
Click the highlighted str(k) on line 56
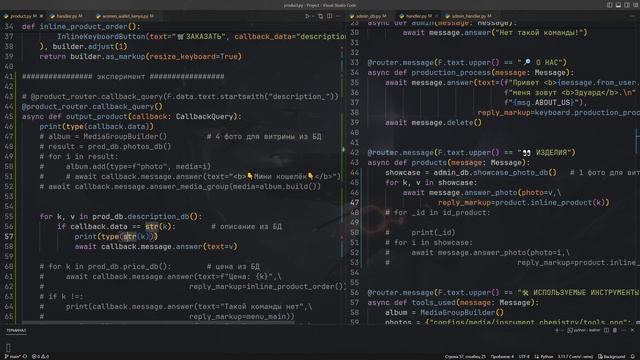158,227
